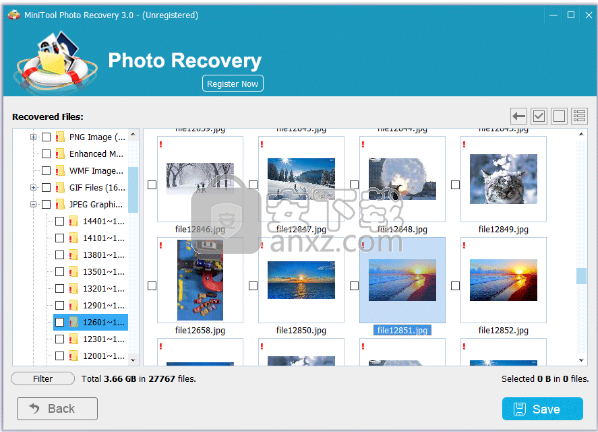
Task: Select the toy cars file12658.jpg thumbnail
Action: click(200, 280)
